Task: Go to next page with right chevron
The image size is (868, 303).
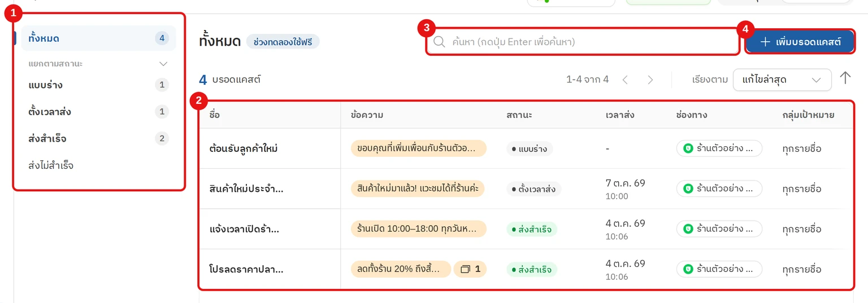Action: tap(650, 80)
